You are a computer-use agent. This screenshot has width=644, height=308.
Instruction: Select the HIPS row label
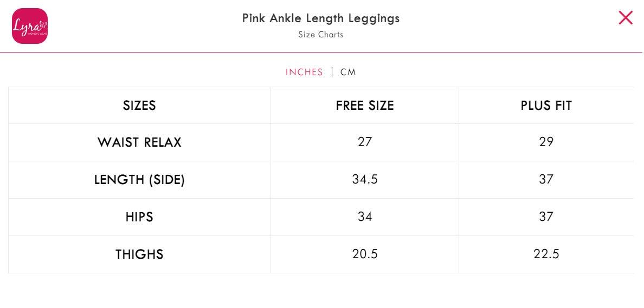pos(139,217)
